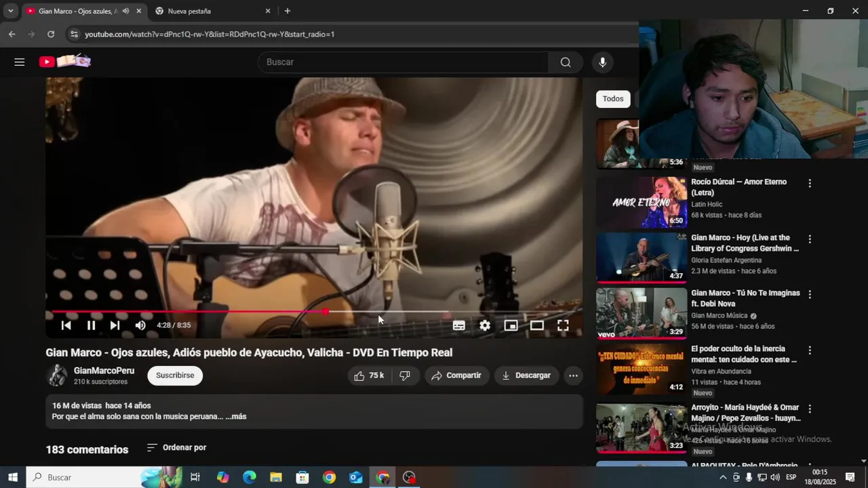Mute the tab via speaker icon

(126, 12)
